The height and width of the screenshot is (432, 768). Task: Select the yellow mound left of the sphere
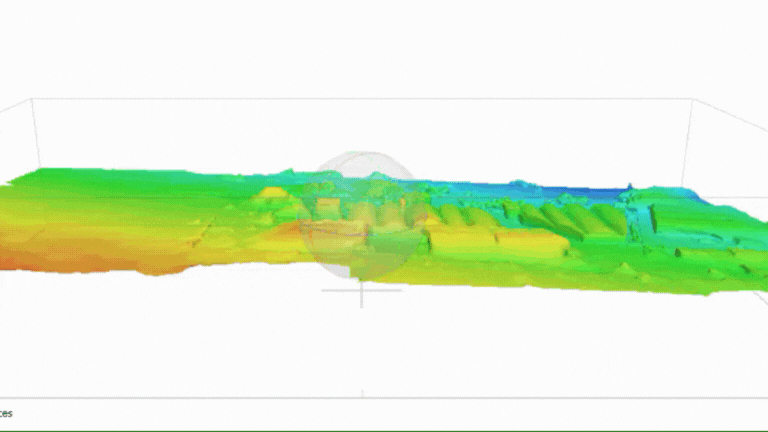pyautogui.click(x=272, y=194)
